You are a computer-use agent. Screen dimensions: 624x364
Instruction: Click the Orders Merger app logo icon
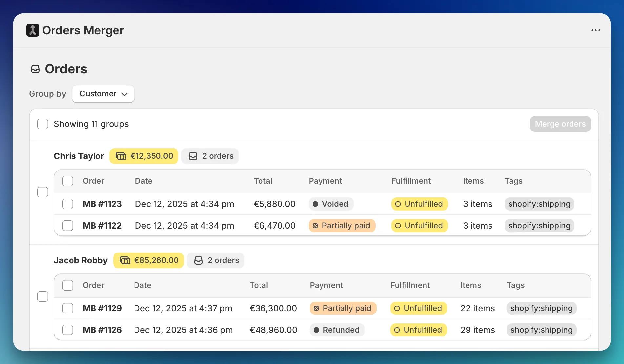click(x=32, y=30)
